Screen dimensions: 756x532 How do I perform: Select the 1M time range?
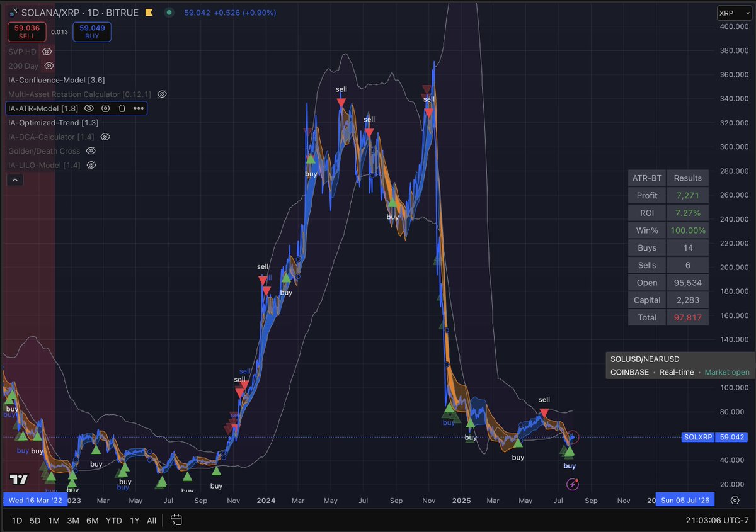54,521
